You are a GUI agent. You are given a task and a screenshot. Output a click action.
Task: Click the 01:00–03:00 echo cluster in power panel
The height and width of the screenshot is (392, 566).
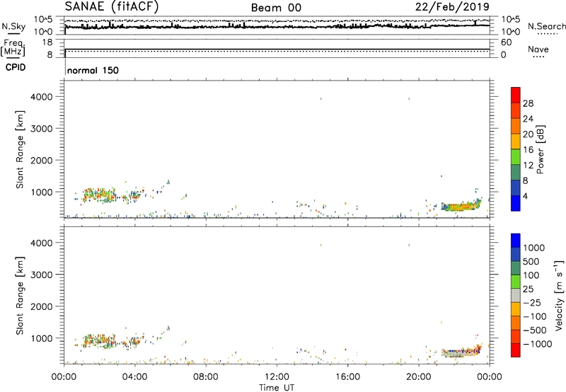(99, 195)
